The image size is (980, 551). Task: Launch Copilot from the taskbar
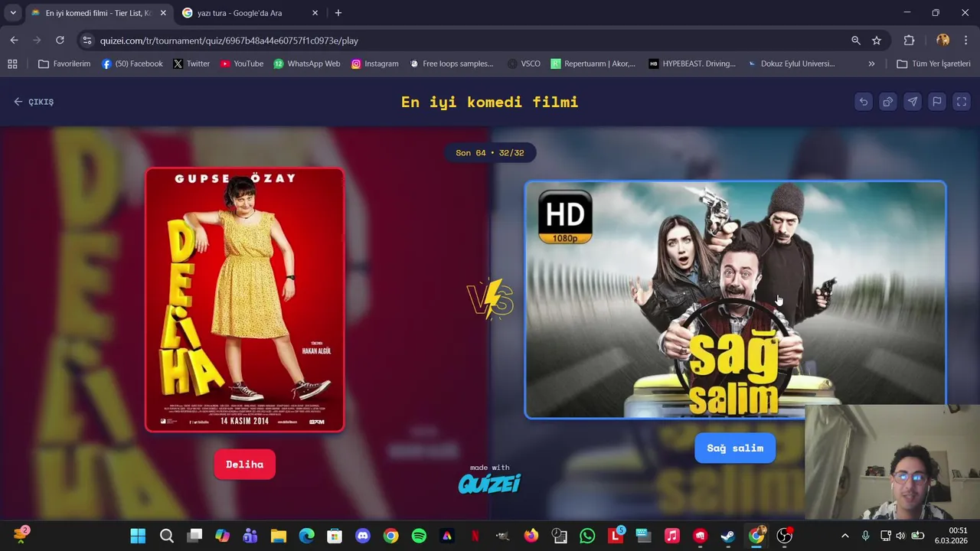tap(222, 536)
